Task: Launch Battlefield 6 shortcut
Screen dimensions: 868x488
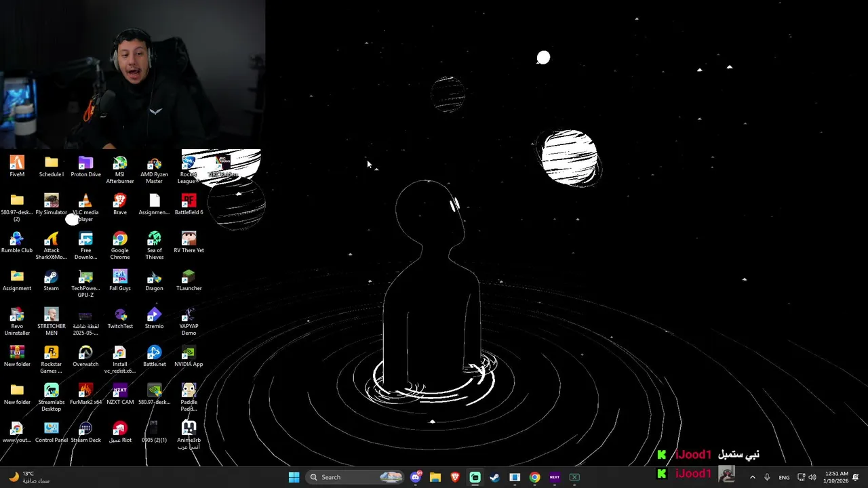Action: (189, 204)
